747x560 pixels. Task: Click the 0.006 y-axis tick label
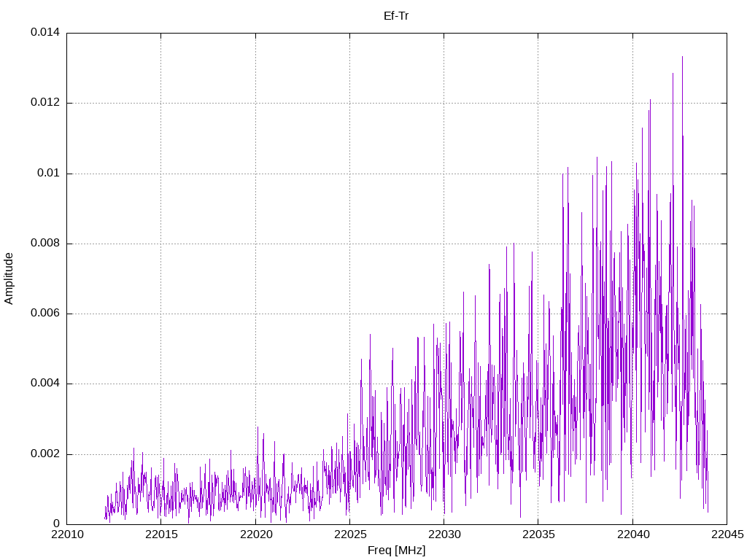tap(44, 314)
